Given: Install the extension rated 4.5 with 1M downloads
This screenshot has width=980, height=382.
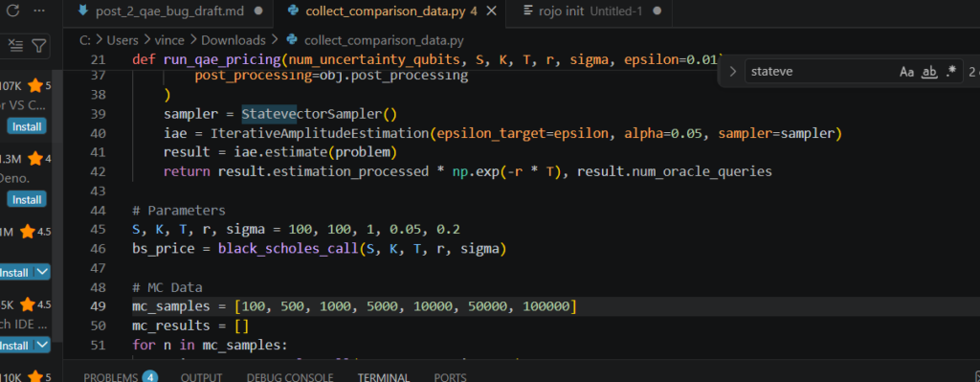Looking at the screenshot, I should [x=15, y=273].
